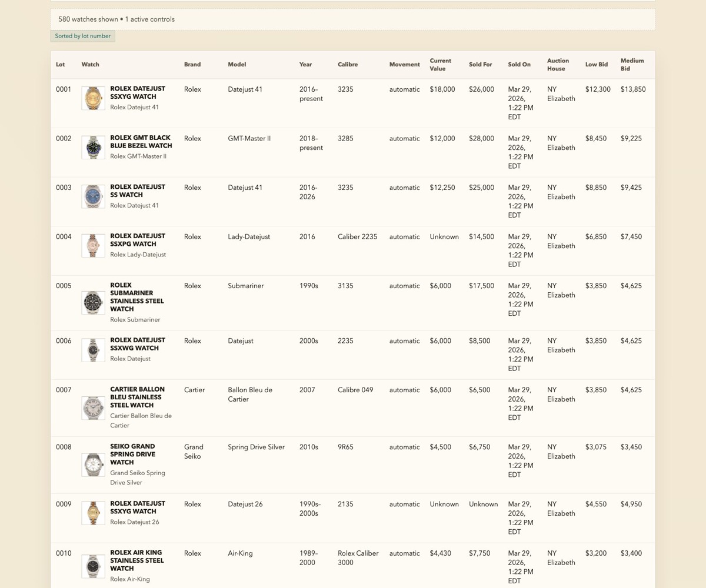
Task: Sort by the Sold For column header
Action: [x=480, y=65]
